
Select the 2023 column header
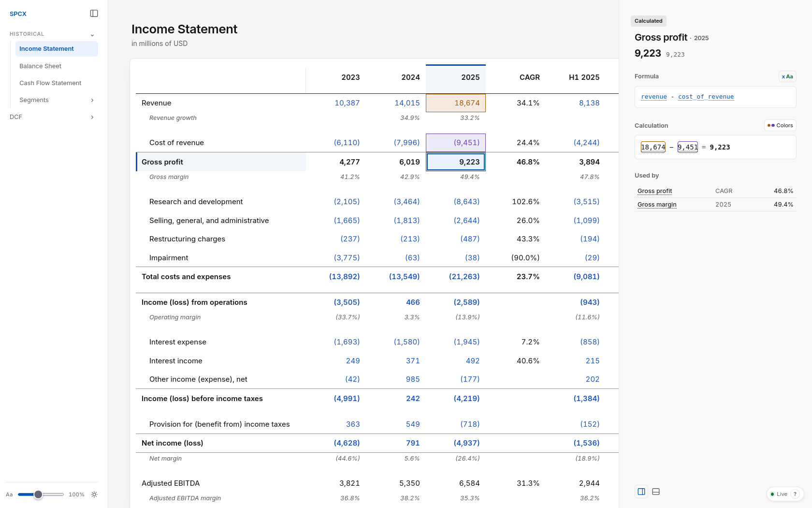coord(350,77)
